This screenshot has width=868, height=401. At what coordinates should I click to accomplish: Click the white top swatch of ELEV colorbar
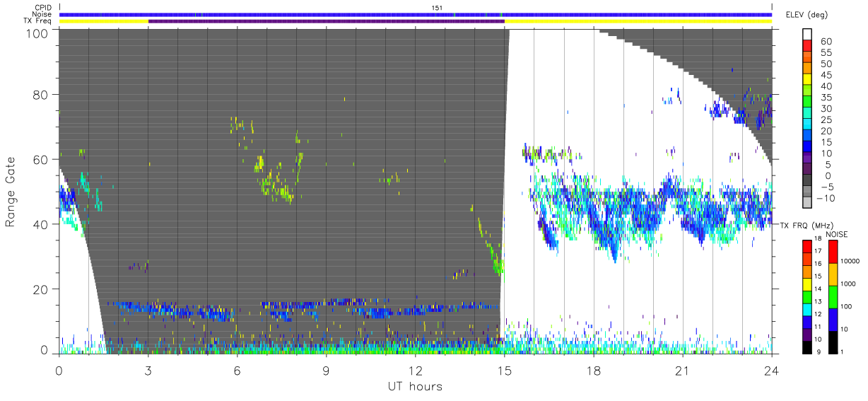pyautogui.click(x=807, y=34)
